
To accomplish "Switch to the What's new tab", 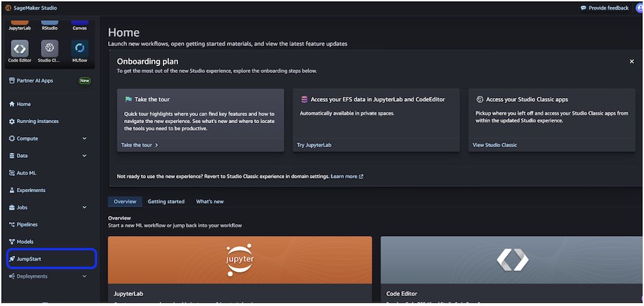I will 210,202.
